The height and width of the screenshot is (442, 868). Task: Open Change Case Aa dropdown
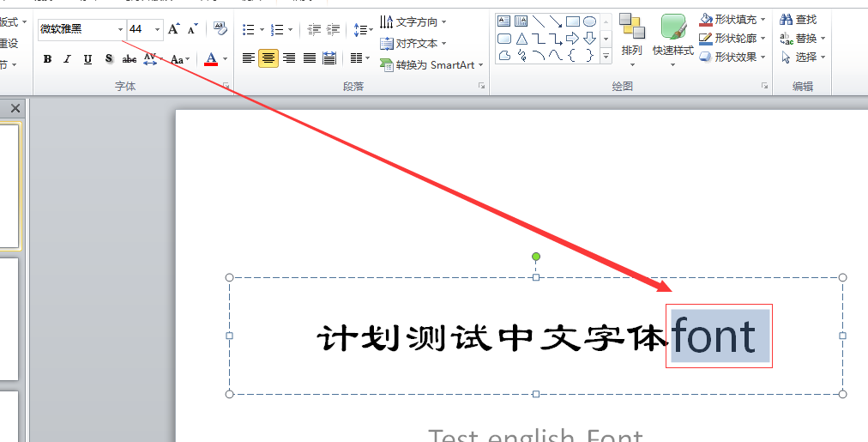pos(180,59)
